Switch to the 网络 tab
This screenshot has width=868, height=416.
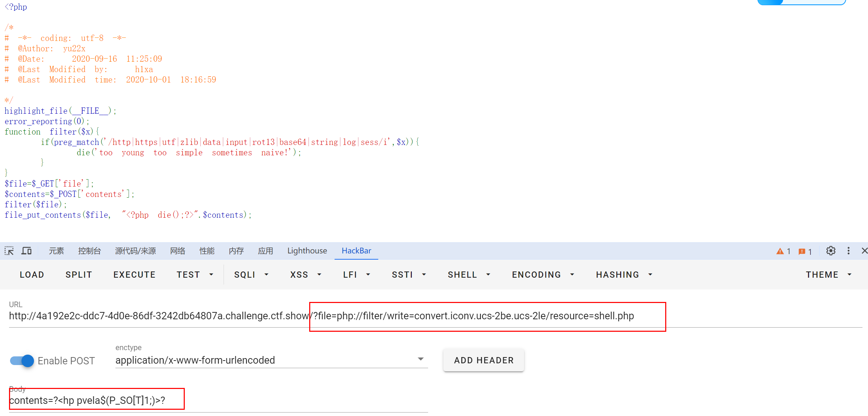(x=177, y=251)
